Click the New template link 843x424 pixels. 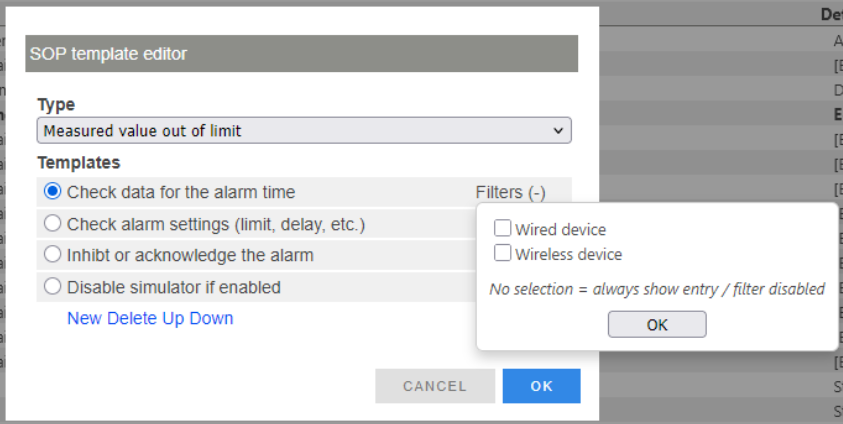pyautogui.click(x=85, y=318)
